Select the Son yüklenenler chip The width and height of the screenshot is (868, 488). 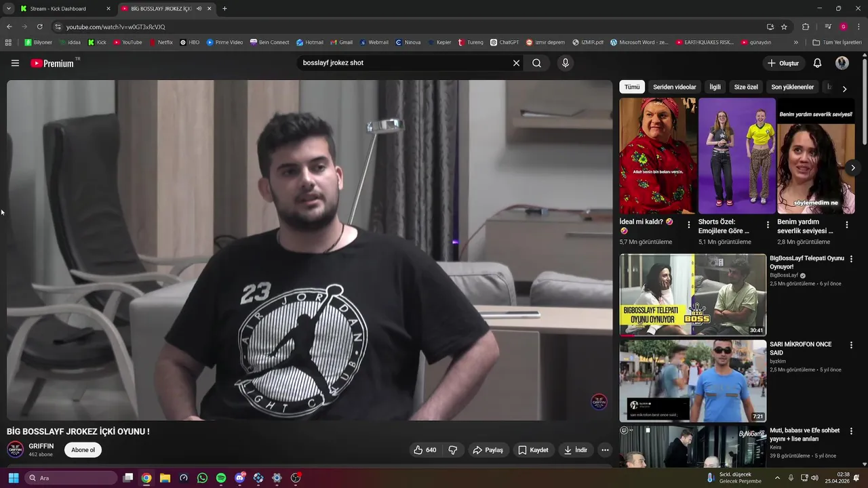792,87
